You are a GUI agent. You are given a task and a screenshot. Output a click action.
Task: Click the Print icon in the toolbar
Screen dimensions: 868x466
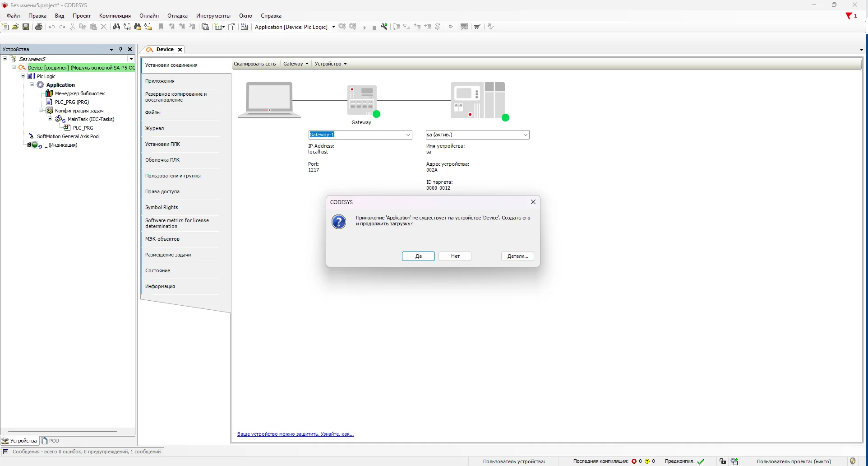[x=39, y=27]
